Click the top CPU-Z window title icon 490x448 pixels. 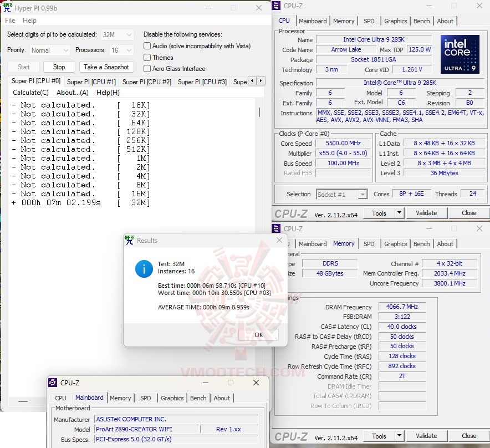[x=276, y=6]
